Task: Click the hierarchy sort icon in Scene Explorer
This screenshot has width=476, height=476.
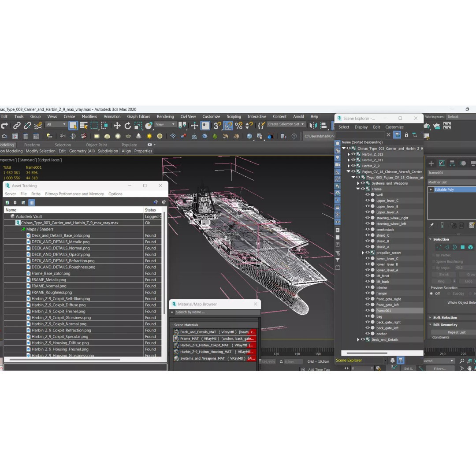Action: (x=415, y=135)
